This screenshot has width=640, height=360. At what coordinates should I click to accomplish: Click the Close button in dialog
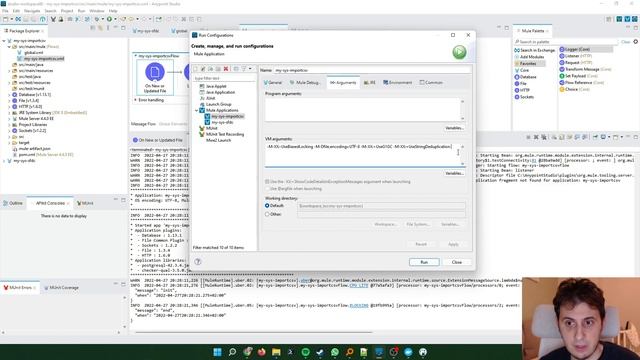tap(457, 262)
